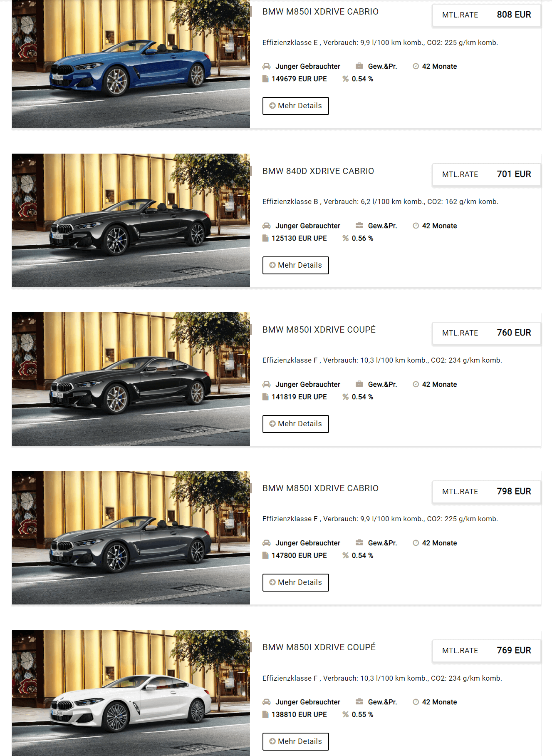Viewport: 552px width, 756px height.
Task: Click percent icon beside 0.56 %
Action: pyautogui.click(x=346, y=238)
